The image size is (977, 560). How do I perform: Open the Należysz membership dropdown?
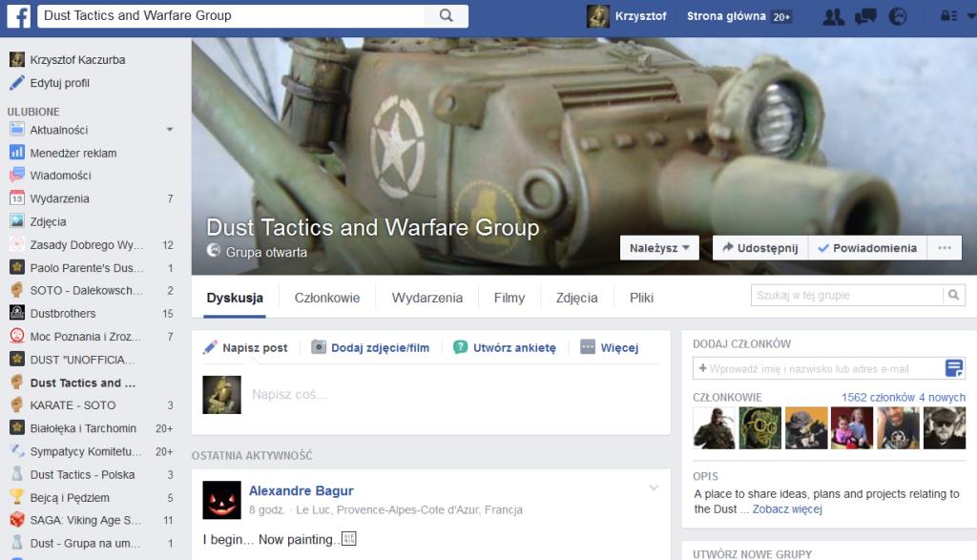click(659, 248)
